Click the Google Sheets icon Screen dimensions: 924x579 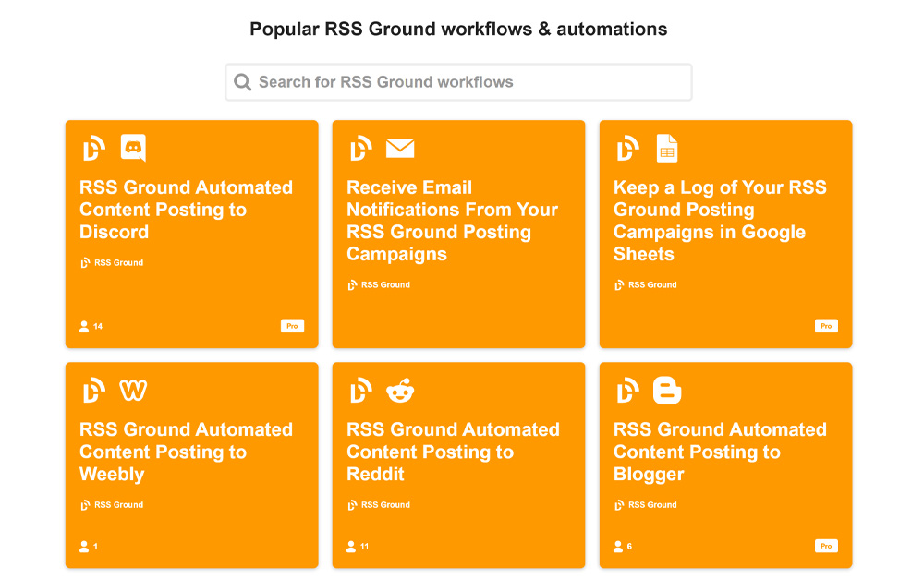(667, 148)
